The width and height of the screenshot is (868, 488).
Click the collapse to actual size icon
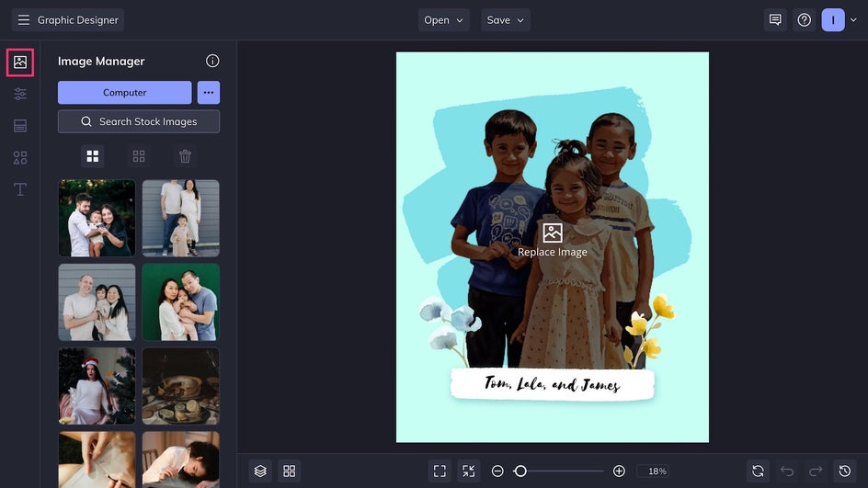pyautogui.click(x=469, y=471)
